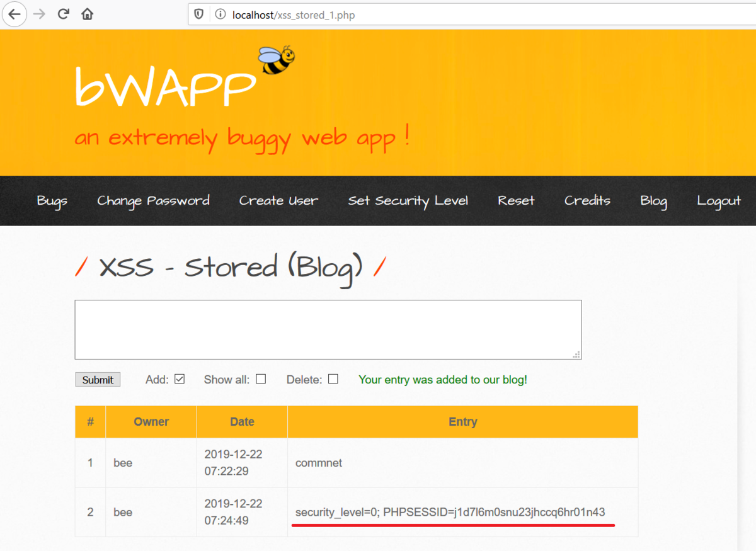Click owner 'bee' in row 2
The height and width of the screenshot is (551, 756).
(123, 512)
